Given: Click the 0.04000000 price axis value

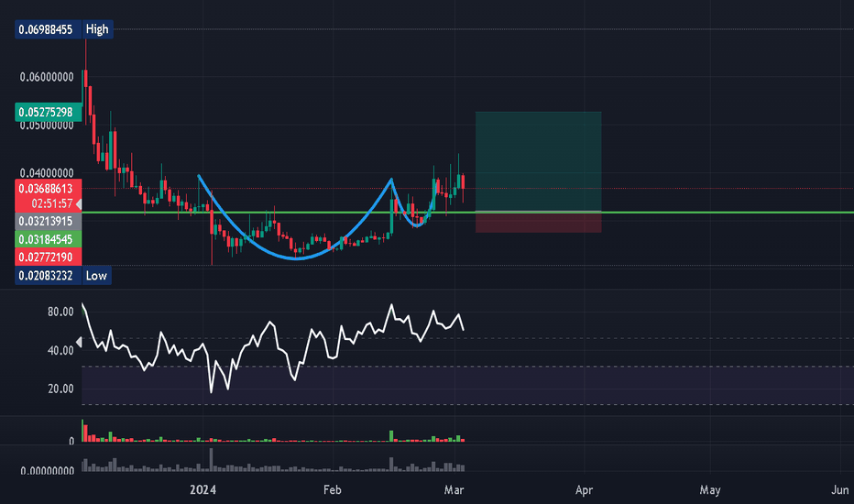Looking at the screenshot, I should (47, 173).
